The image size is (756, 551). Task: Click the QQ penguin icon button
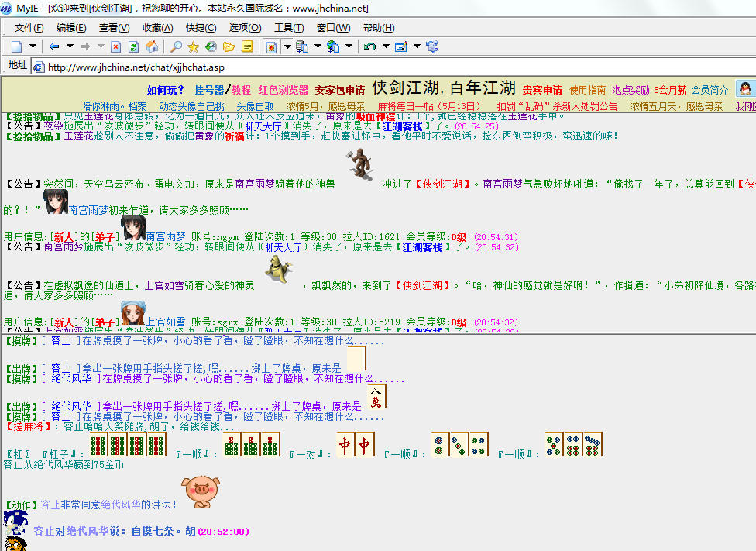[745, 89]
